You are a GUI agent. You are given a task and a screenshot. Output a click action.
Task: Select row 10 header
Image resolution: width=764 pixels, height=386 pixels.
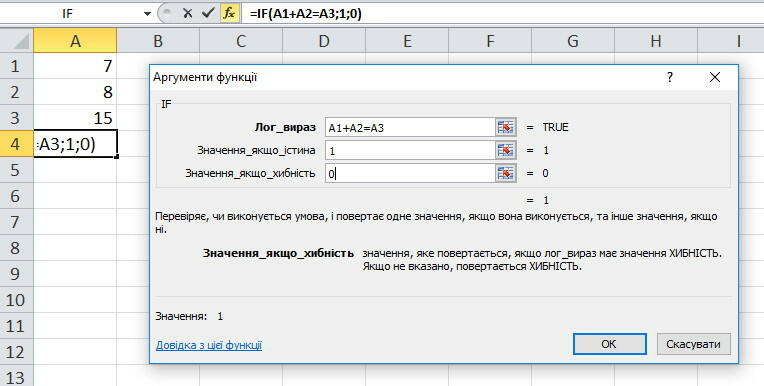tap(16, 299)
